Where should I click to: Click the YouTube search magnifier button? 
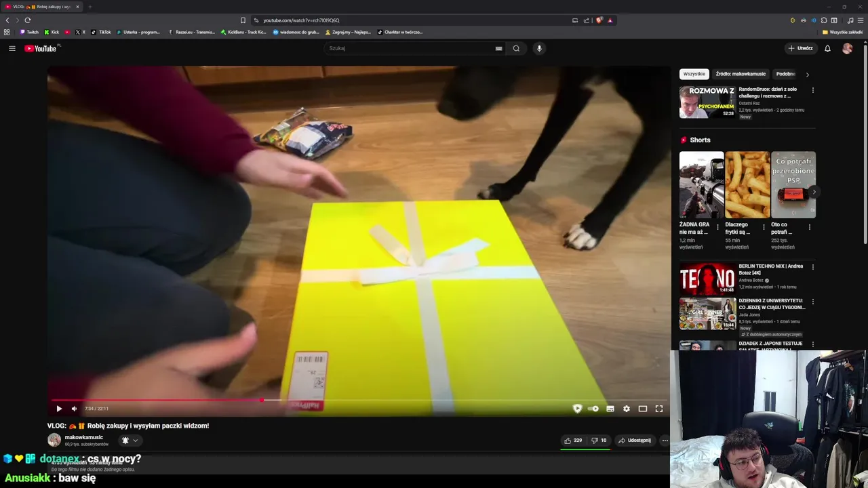(516, 48)
